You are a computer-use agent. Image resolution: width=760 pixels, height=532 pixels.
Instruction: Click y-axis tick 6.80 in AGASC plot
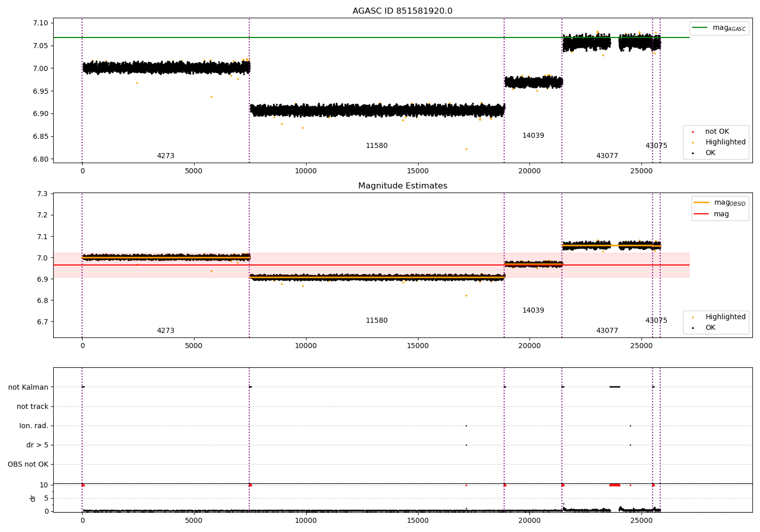click(40, 160)
